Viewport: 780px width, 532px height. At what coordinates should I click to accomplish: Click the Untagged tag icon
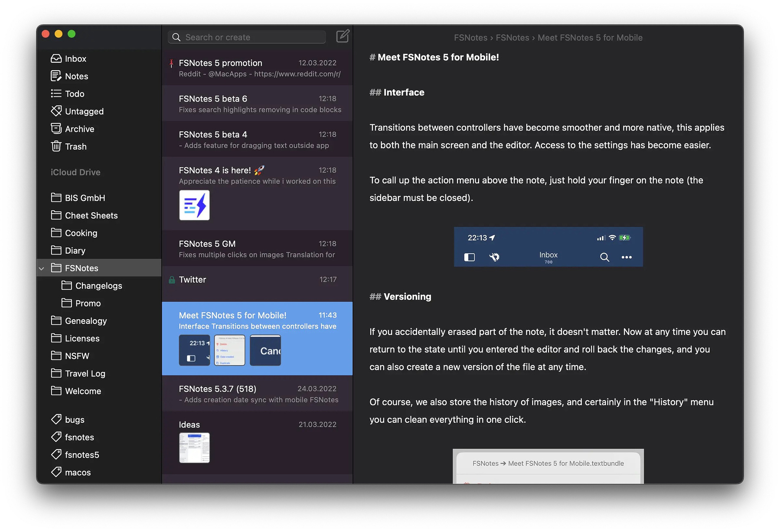pyautogui.click(x=56, y=111)
